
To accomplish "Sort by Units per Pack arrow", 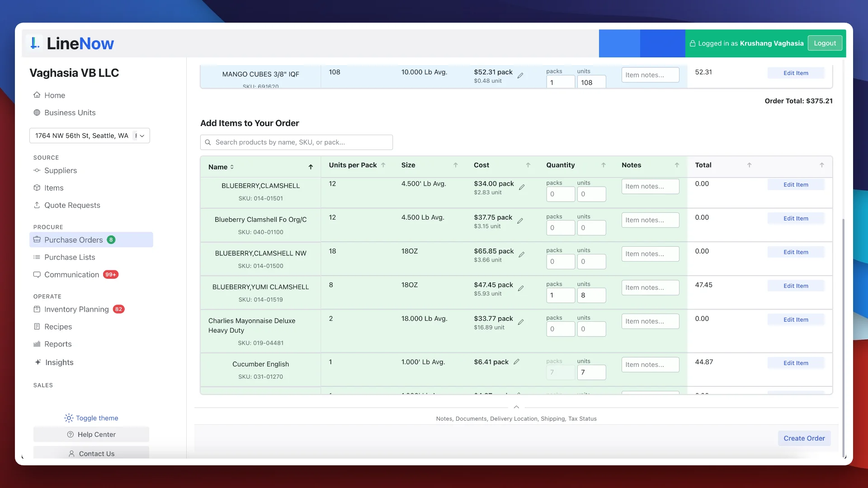I will click(383, 165).
